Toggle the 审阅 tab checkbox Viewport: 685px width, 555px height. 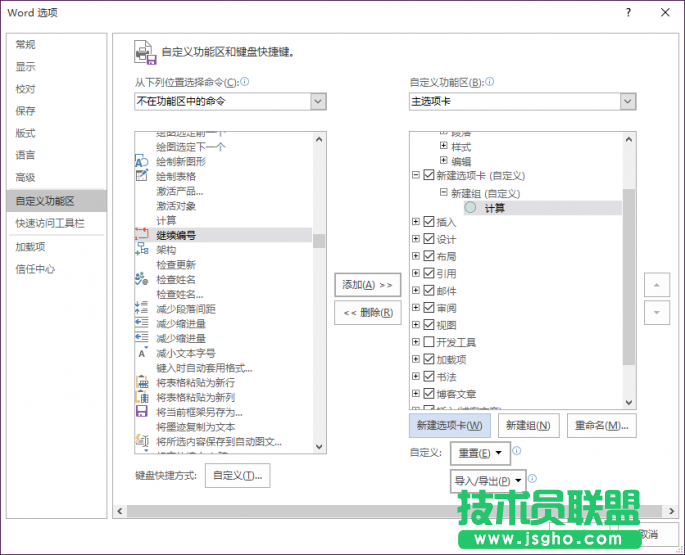429,308
